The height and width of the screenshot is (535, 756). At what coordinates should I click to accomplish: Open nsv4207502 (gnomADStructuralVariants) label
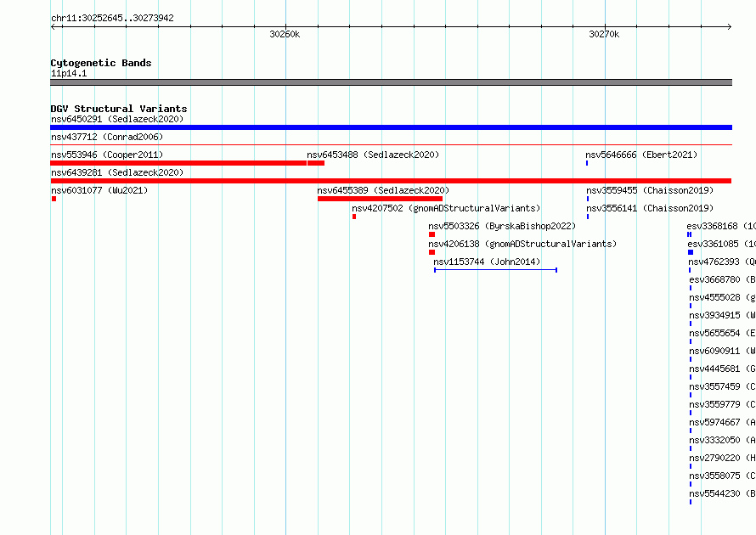[x=446, y=208]
